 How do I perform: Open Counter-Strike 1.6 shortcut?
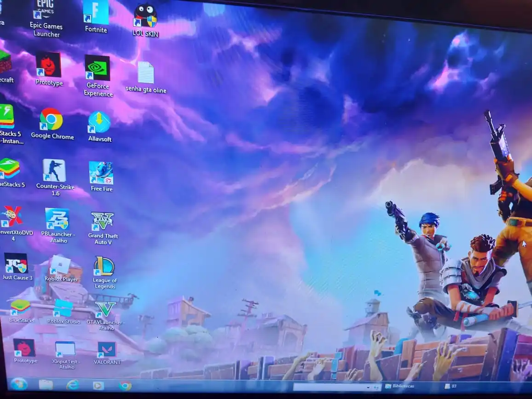[x=55, y=178]
